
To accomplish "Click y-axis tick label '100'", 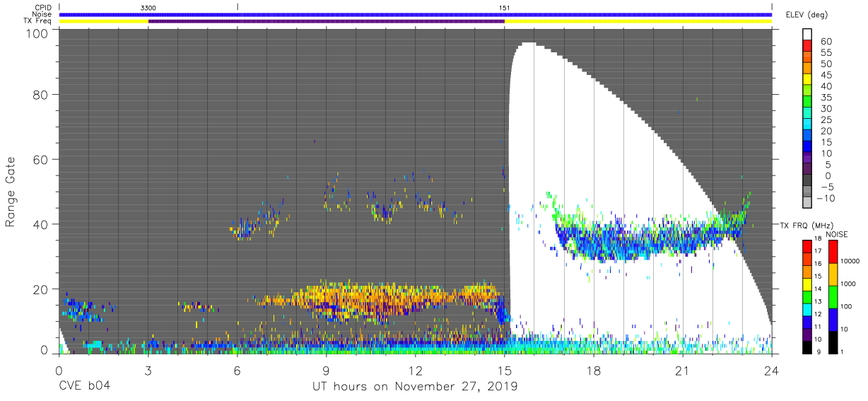I will coord(36,33).
